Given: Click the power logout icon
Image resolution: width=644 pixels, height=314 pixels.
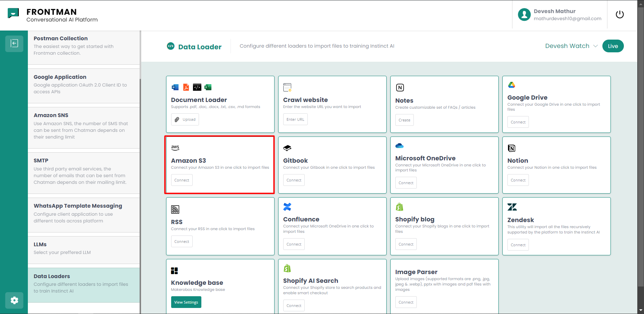Looking at the screenshot, I should point(620,14).
